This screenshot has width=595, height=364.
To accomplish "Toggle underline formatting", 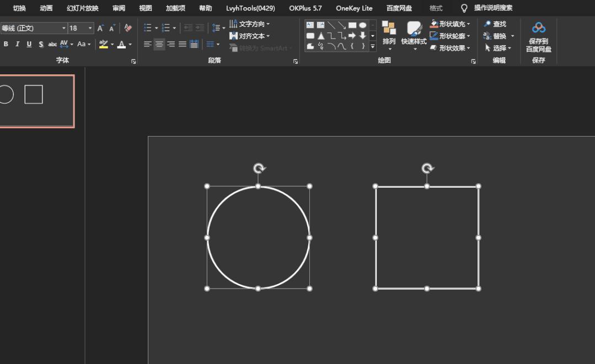I will click(x=29, y=45).
